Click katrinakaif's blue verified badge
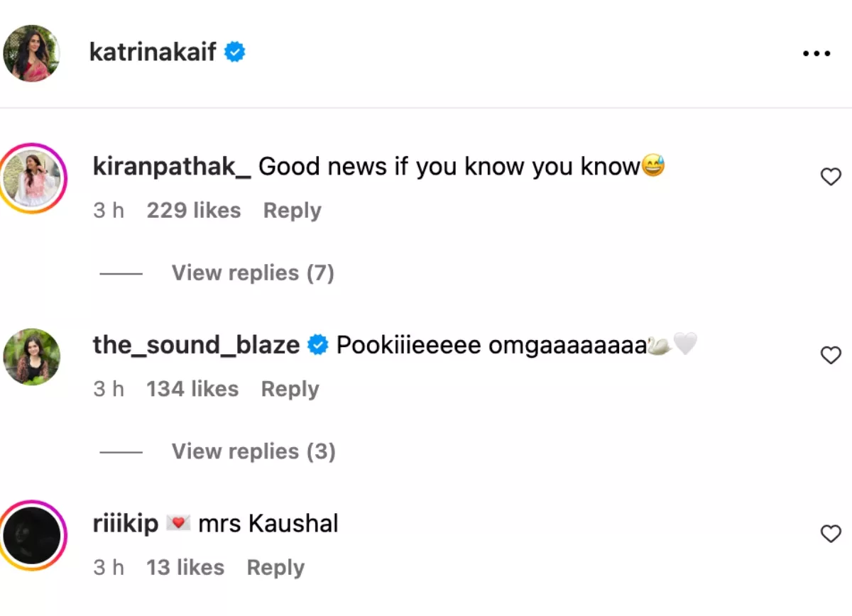The height and width of the screenshot is (616, 852). (x=235, y=53)
